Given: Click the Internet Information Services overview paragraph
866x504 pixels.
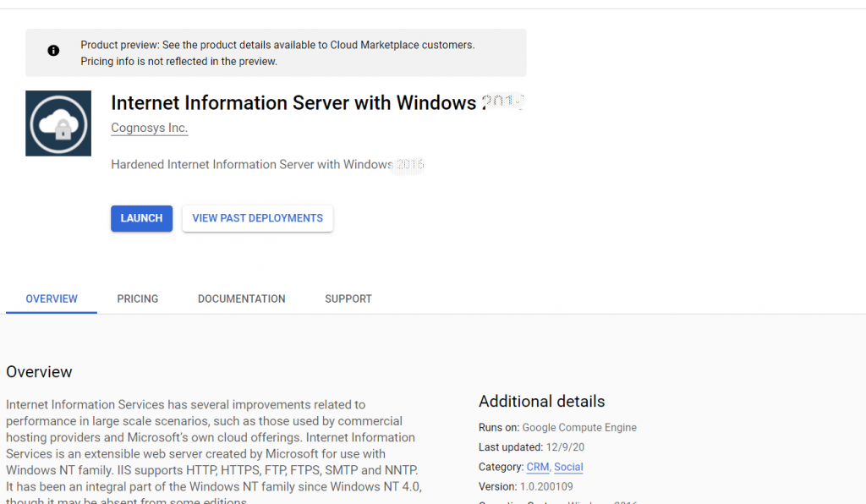Looking at the screenshot, I should 211,446.
